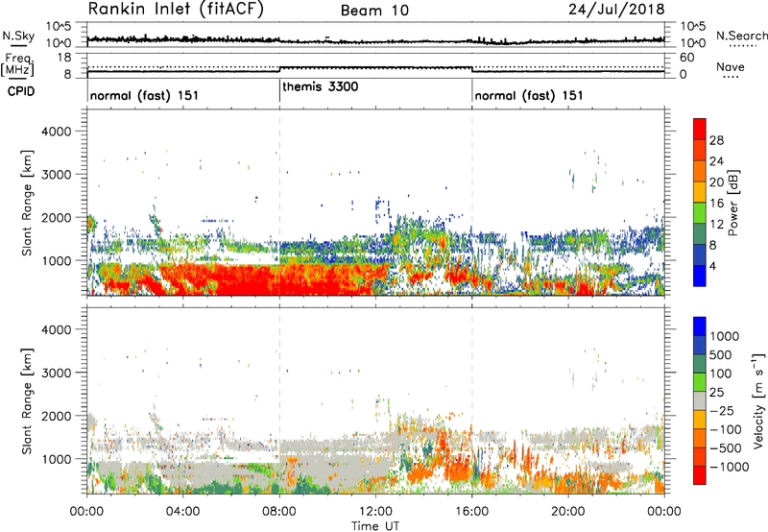Click the '12:00' time axis tick label
The image size is (768, 532).
[x=375, y=512]
